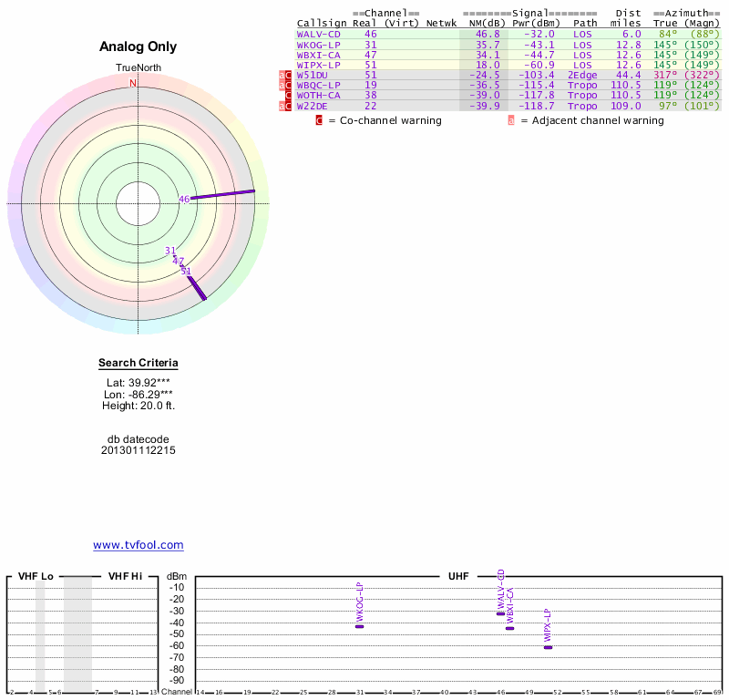Click the pink adjacent channel legend icon
This screenshot has width=729, height=700.
tap(511, 120)
